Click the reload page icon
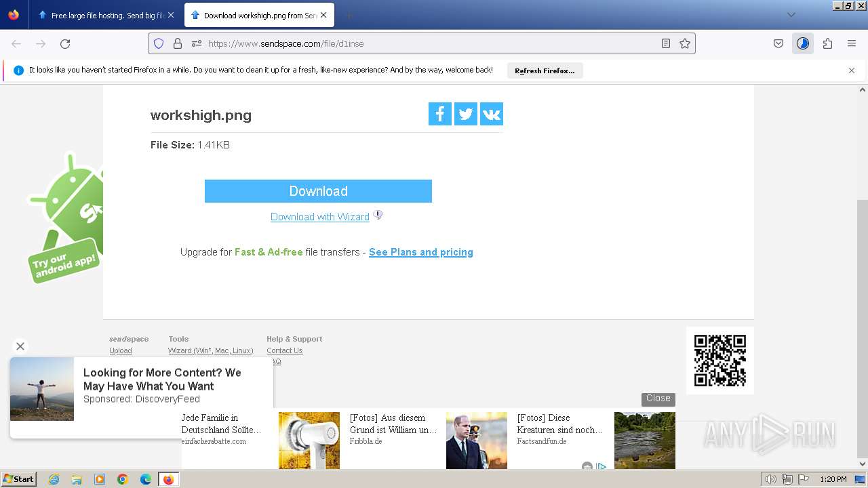The width and height of the screenshot is (868, 488). pos(65,43)
